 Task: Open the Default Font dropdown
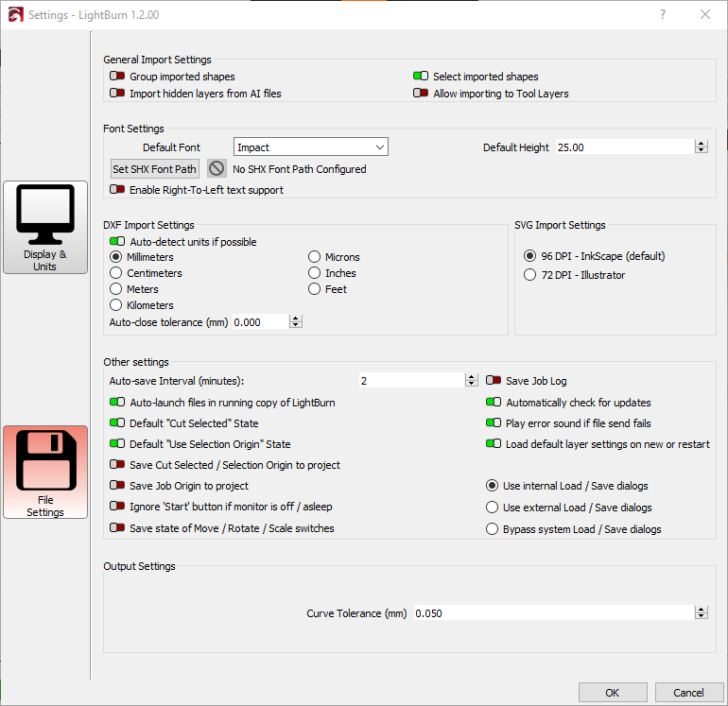tap(311, 147)
